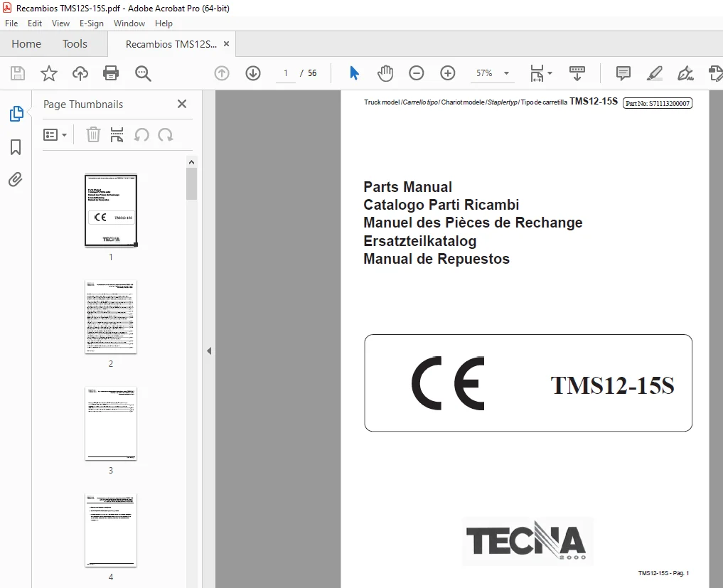
Task: Open the Edit menu
Action: click(x=35, y=23)
